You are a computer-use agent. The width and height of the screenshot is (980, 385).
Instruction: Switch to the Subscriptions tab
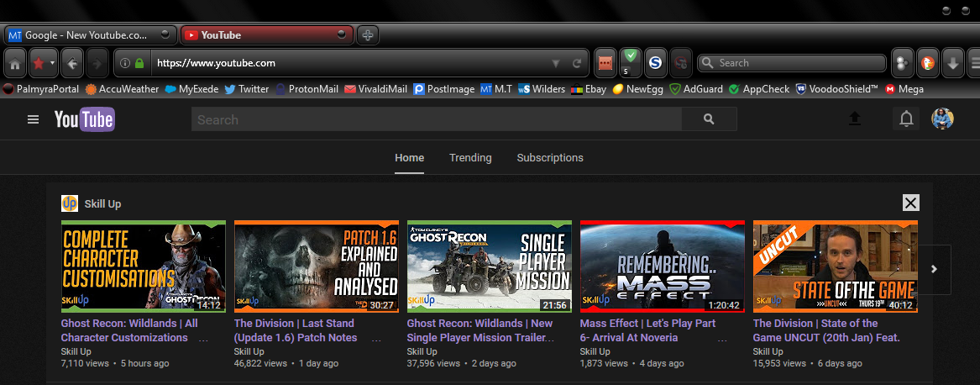(550, 158)
